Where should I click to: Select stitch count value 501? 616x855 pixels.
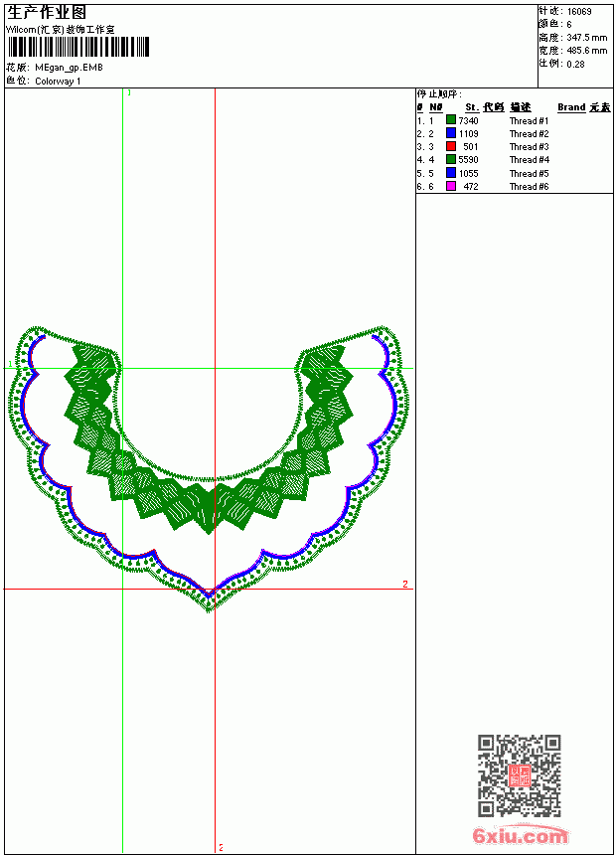tap(471, 147)
